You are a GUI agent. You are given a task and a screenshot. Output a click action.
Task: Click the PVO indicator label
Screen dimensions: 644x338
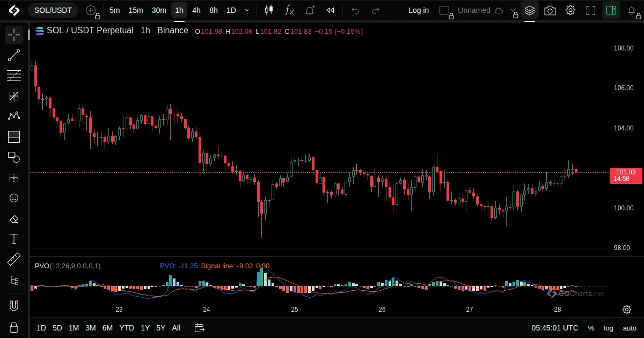click(68, 266)
